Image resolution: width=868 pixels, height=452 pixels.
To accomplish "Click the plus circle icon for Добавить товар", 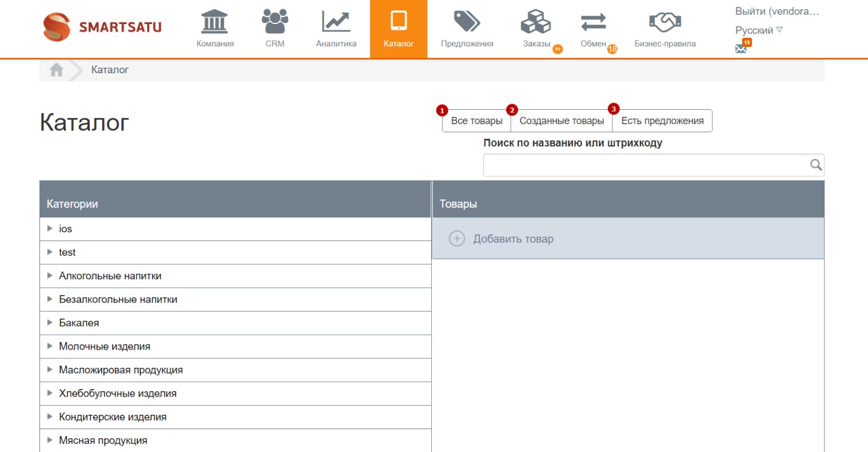I will coord(457,239).
